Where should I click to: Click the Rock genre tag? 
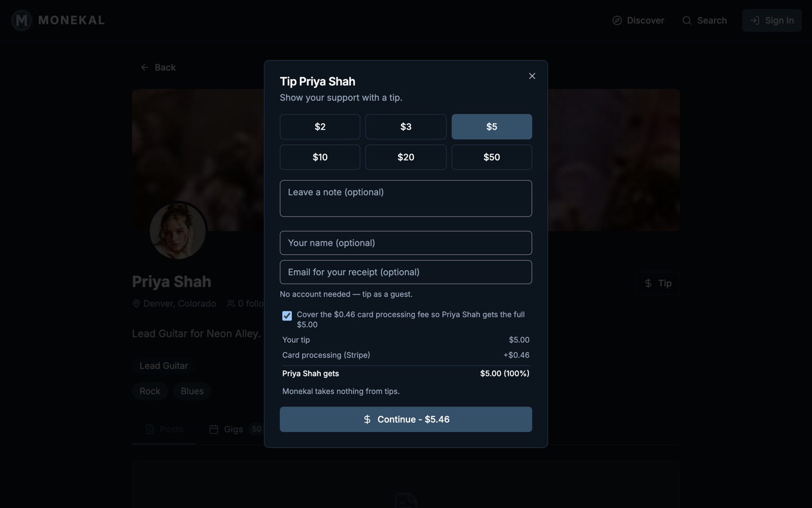coord(150,391)
